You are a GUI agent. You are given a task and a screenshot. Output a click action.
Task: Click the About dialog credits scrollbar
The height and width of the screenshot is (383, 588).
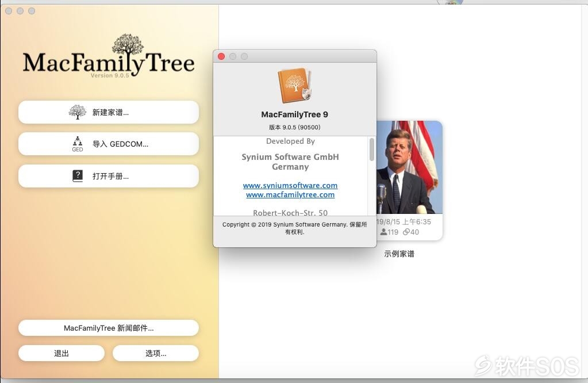click(x=372, y=150)
